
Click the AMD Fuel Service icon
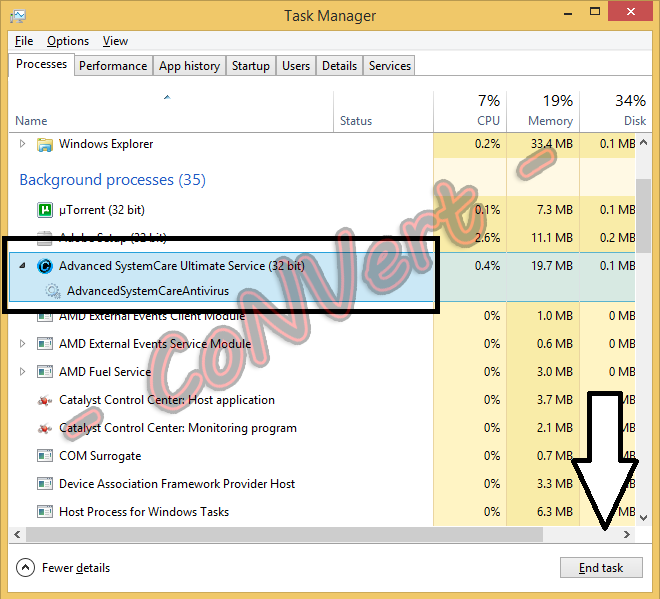45,372
